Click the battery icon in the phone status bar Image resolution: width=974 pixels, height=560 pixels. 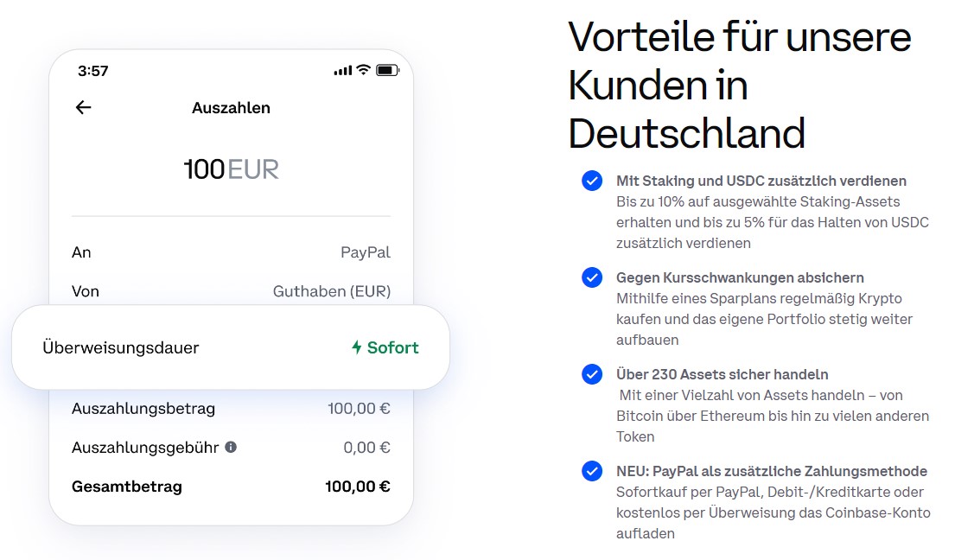point(387,70)
